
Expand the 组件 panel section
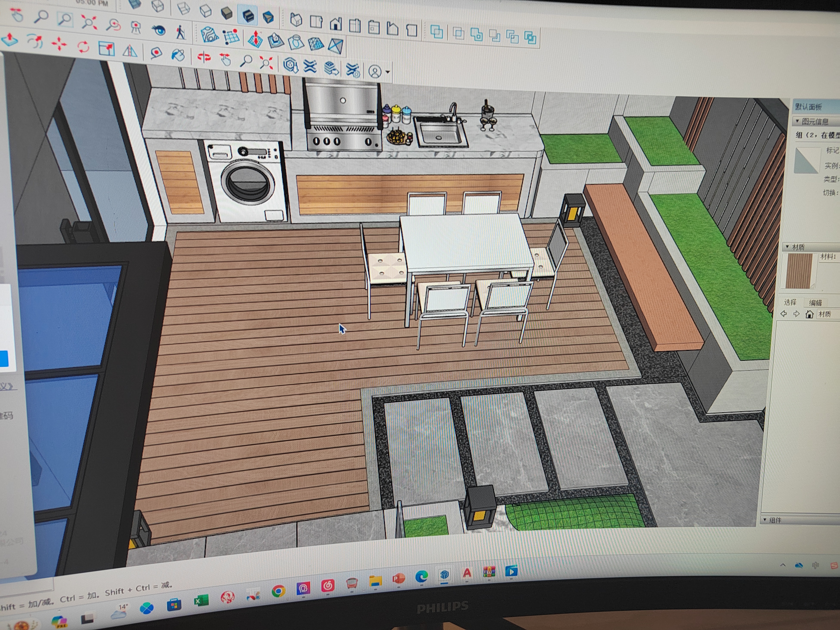point(765,519)
